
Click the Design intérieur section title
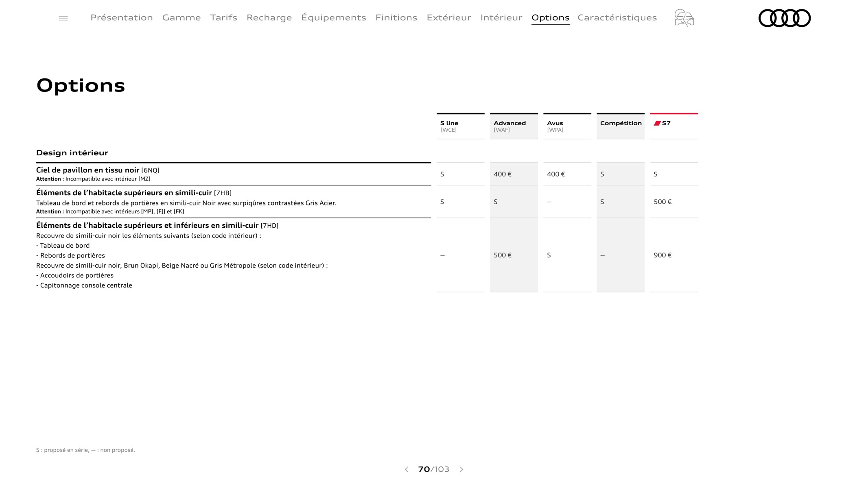tap(72, 153)
